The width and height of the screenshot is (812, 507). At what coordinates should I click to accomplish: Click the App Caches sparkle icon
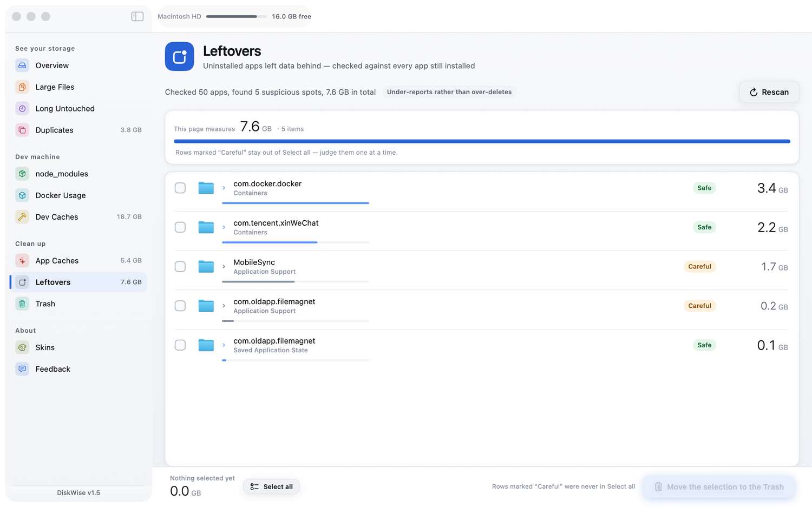click(x=22, y=261)
